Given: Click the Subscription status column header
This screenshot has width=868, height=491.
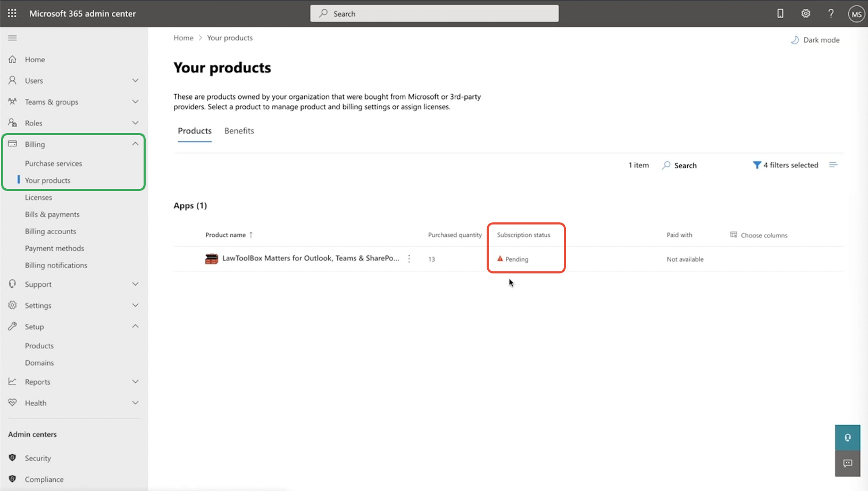Looking at the screenshot, I should coord(523,235).
